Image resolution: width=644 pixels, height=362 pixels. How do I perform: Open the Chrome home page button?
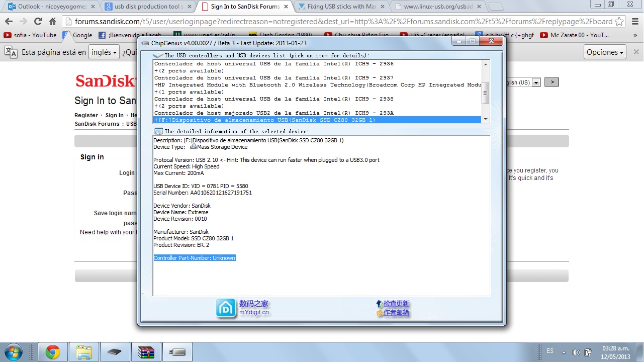[52, 22]
